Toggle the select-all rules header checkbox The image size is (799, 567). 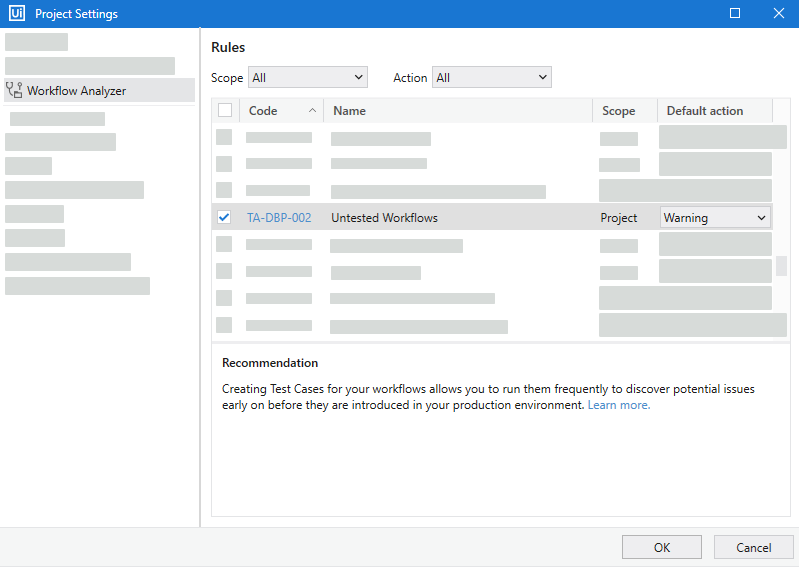(225, 111)
